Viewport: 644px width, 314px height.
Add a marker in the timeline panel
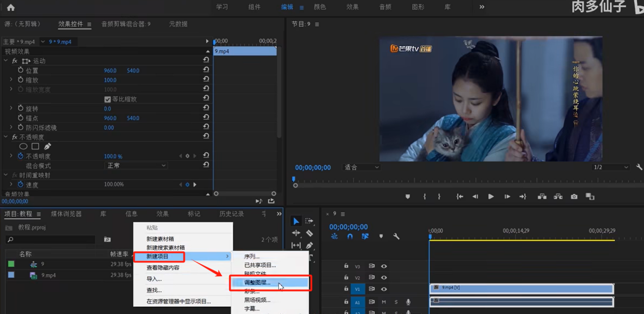click(381, 236)
